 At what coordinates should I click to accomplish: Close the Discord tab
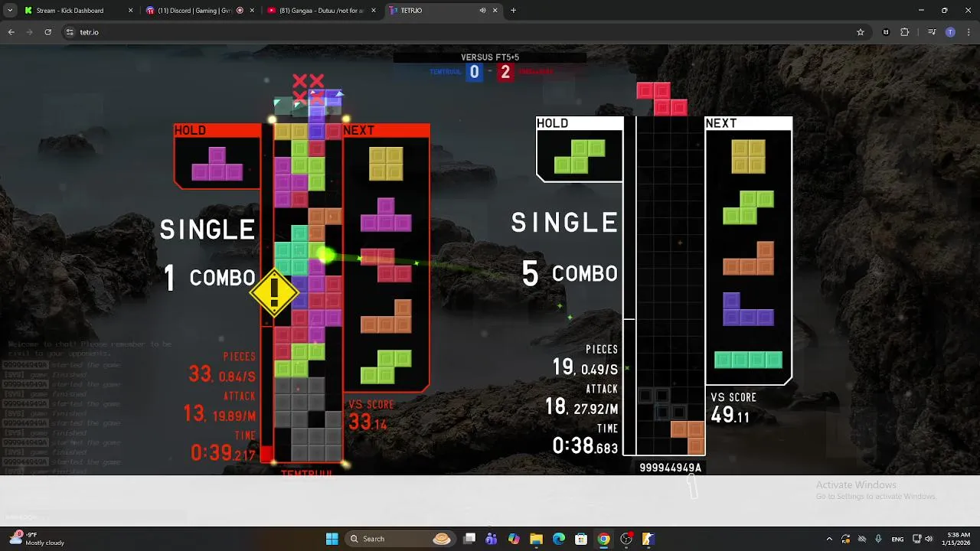tap(252, 11)
